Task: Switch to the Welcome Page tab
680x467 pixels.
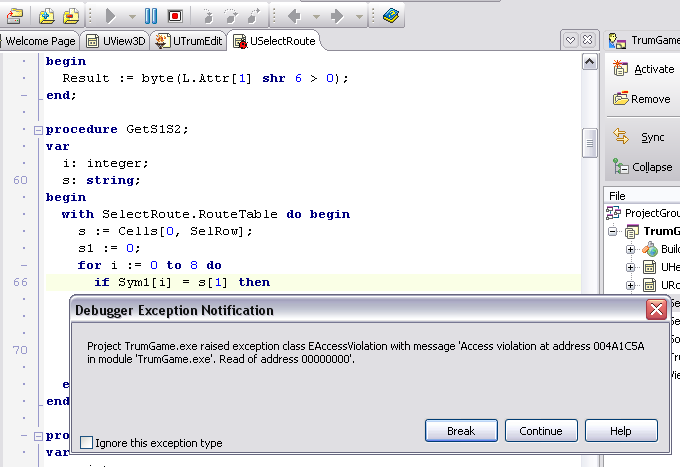Action: tap(40, 41)
